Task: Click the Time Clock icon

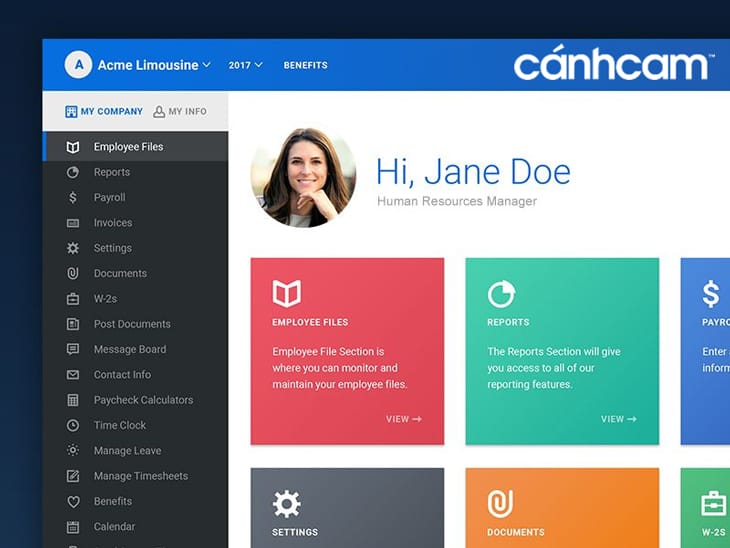Action: (x=73, y=425)
